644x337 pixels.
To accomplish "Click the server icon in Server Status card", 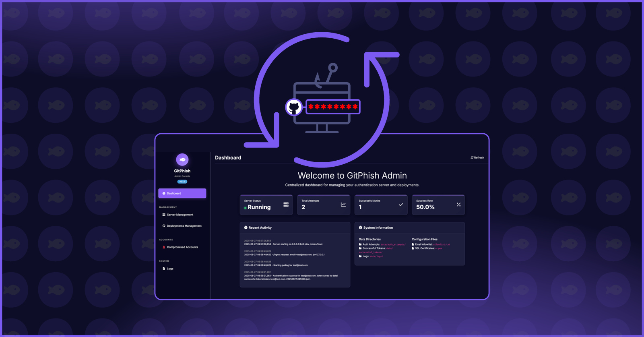I will (x=286, y=205).
